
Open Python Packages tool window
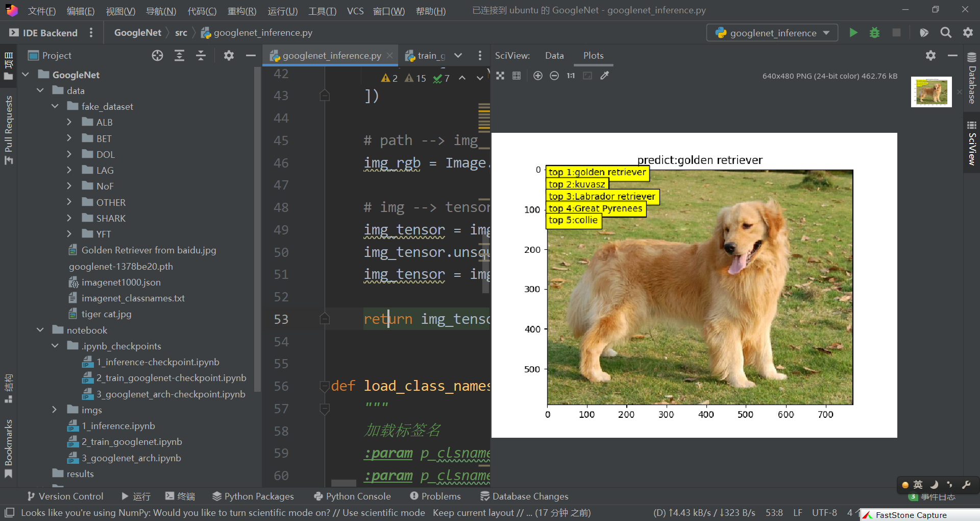tap(253, 496)
